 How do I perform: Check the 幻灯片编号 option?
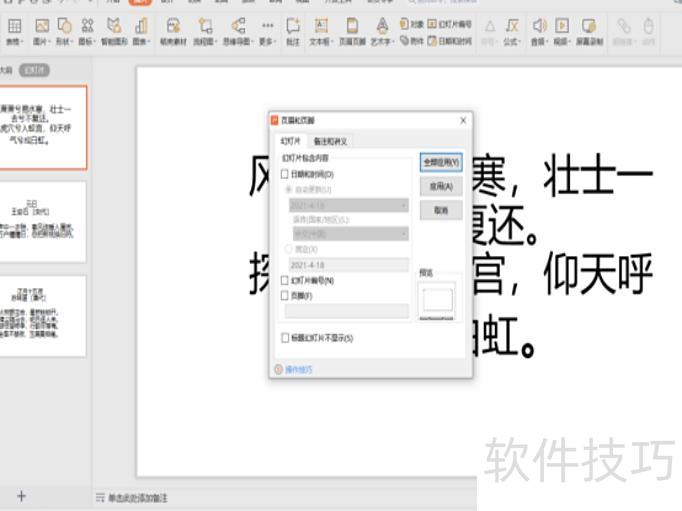285,281
